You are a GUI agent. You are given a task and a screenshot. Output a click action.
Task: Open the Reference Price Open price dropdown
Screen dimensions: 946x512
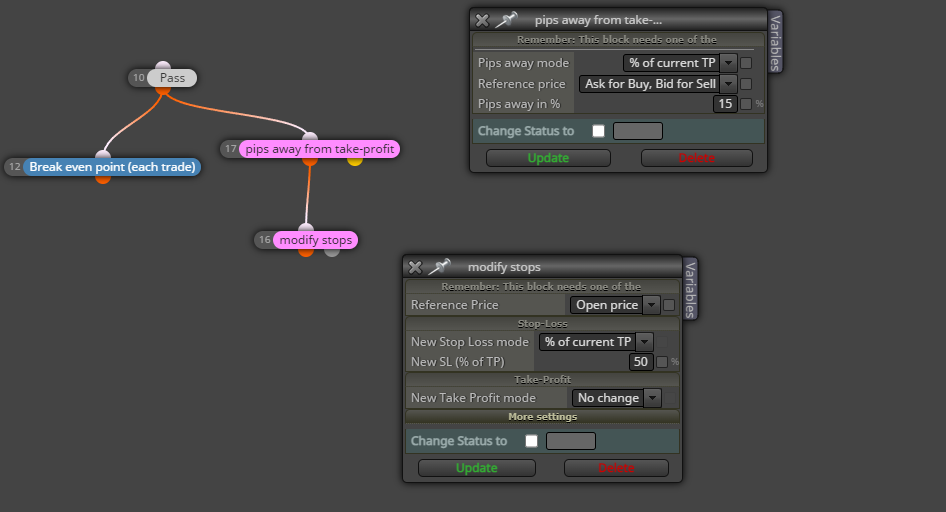[614, 305]
